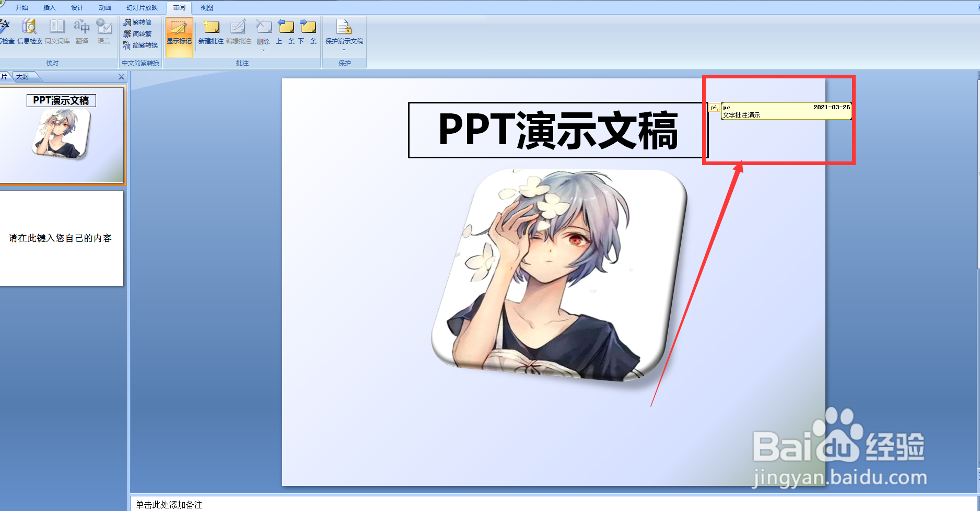Go to next comment 下一条

click(308, 31)
